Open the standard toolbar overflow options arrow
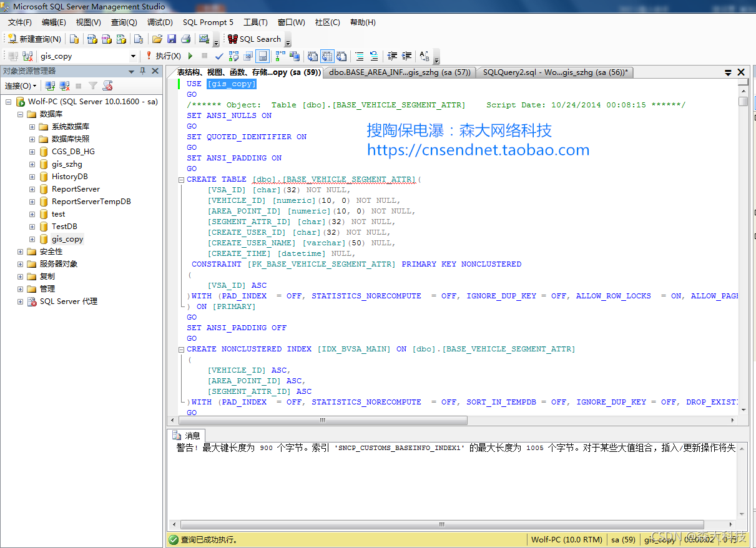This screenshot has height=548, width=756. pyautogui.click(x=216, y=42)
